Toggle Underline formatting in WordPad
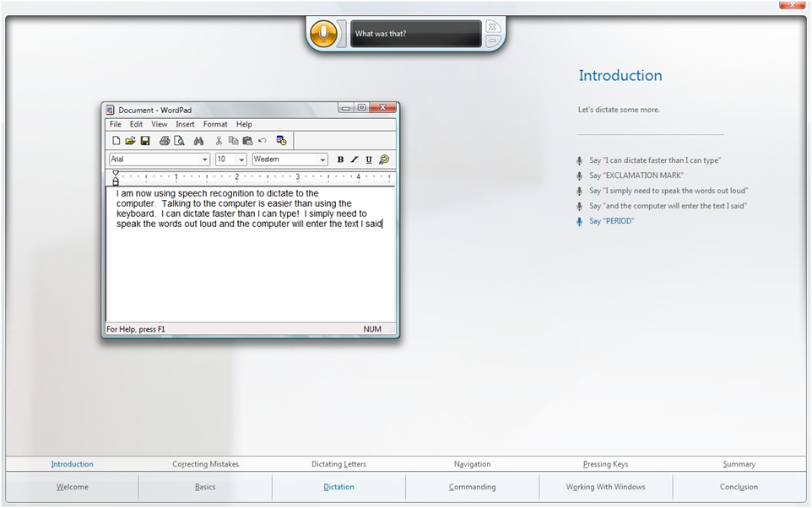The image size is (812, 508). (x=369, y=159)
